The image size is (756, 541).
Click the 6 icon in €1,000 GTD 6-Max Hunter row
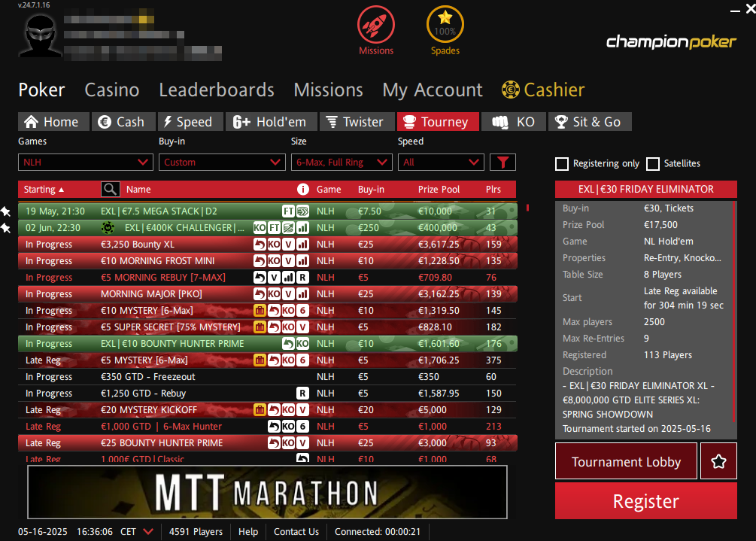302,426
